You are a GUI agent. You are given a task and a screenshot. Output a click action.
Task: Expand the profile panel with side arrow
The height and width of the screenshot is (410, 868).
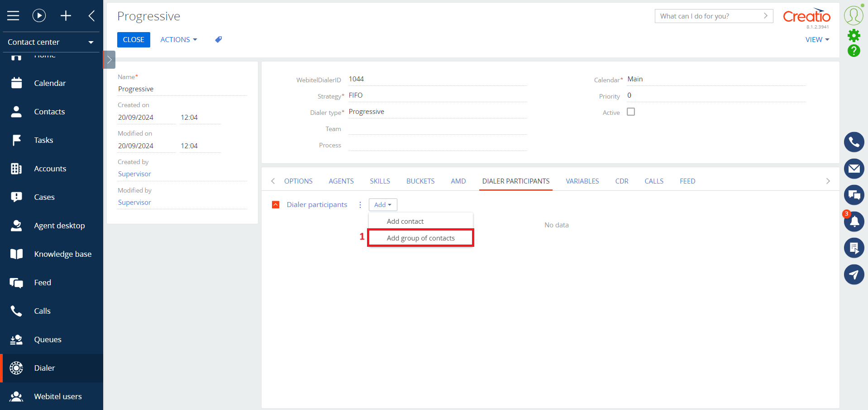click(x=109, y=60)
